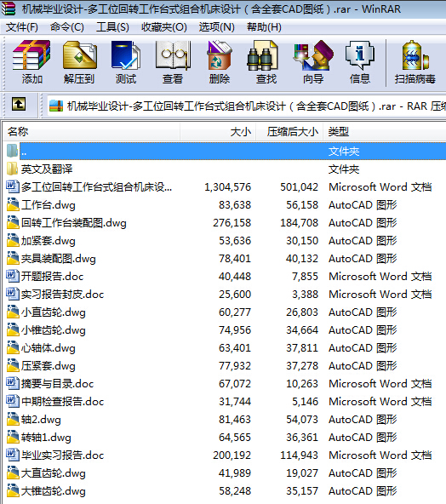The height and width of the screenshot is (504, 446).
Task: Sort by 大小 column header
Action: coord(218,131)
